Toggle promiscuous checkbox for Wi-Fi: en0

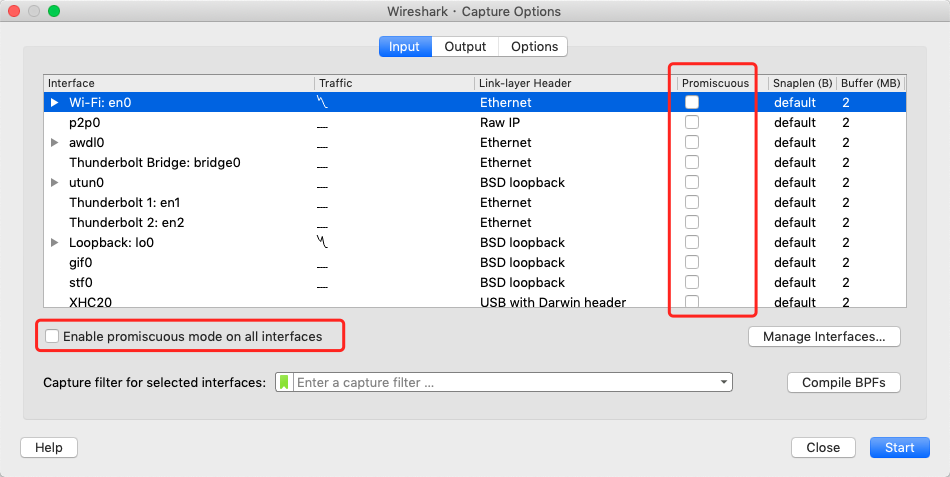692,102
